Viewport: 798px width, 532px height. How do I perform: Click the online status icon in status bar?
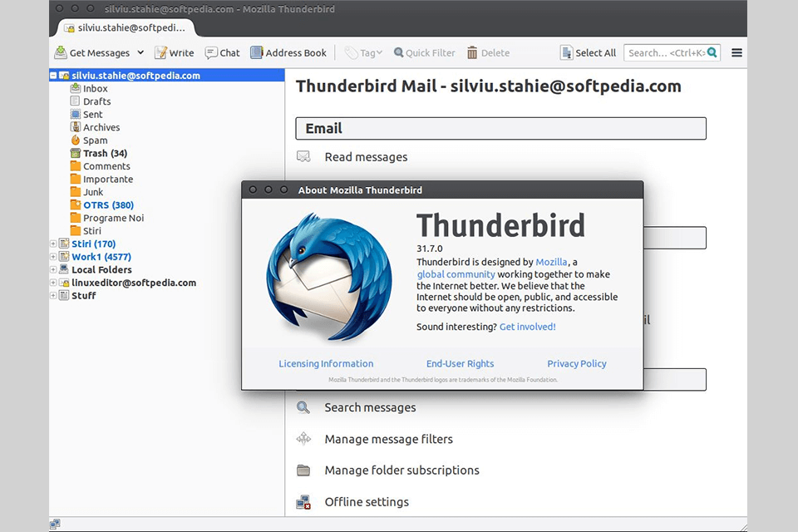[55, 524]
